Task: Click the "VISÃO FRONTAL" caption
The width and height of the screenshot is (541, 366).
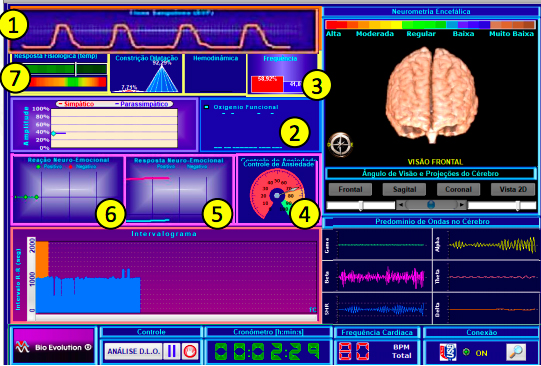Action: [435, 162]
